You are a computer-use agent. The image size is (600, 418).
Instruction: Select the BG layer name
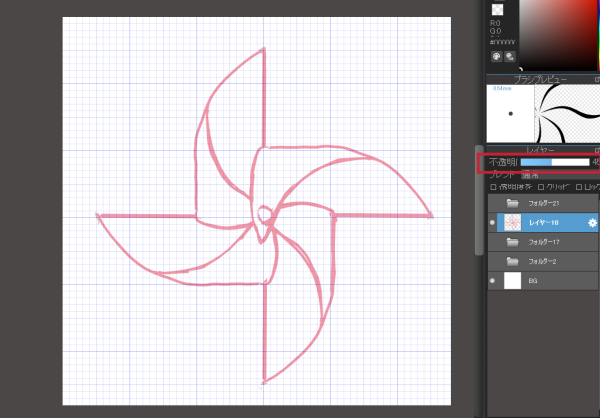click(x=533, y=281)
